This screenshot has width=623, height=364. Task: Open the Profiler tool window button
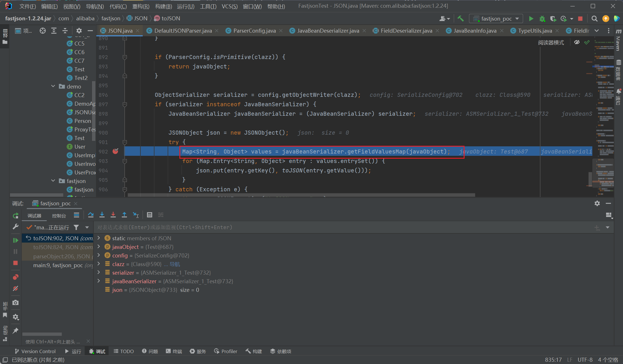226,351
